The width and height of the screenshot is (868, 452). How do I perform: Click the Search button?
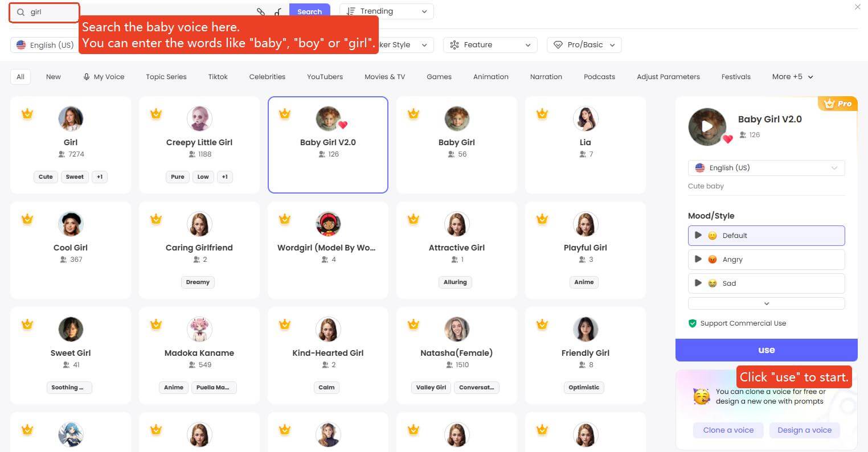pyautogui.click(x=310, y=11)
